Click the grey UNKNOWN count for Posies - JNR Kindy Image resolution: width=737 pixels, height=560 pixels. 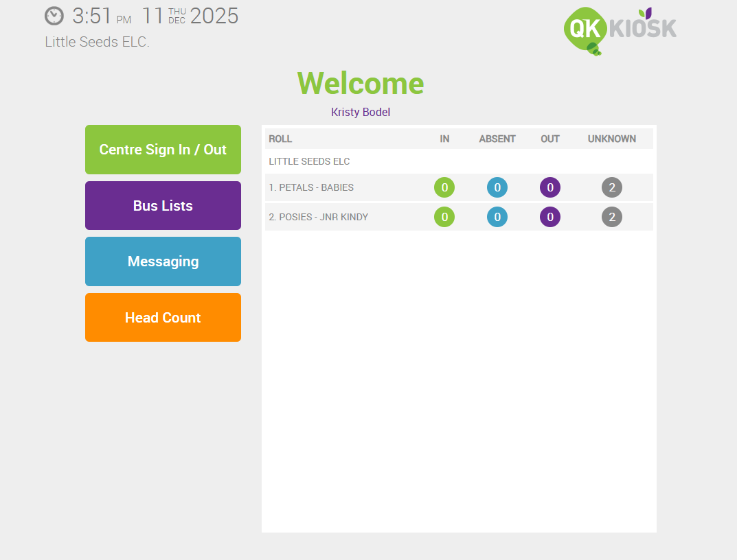(612, 217)
